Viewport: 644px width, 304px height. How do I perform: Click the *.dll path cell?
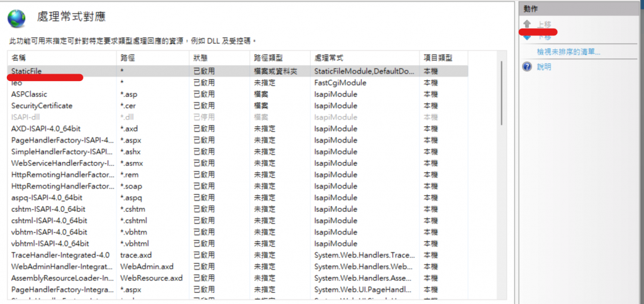127,117
